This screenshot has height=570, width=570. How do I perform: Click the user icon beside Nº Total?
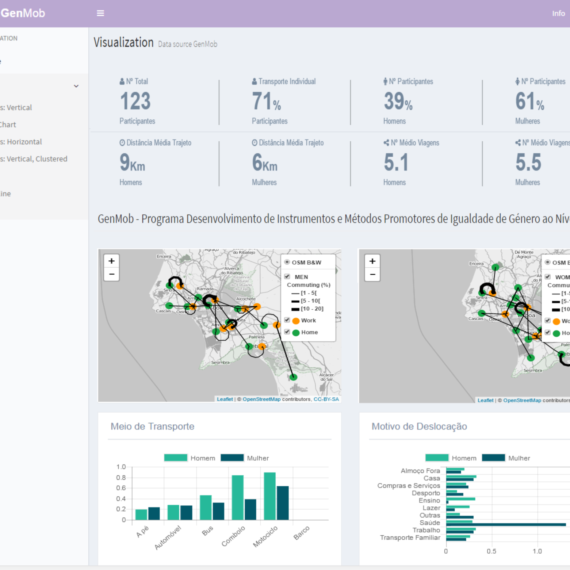122,81
